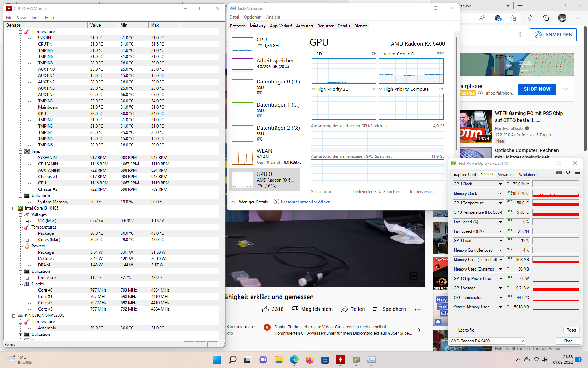Click the browser favorites star icon
This screenshot has height=368, width=588.
click(x=513, y=18)
